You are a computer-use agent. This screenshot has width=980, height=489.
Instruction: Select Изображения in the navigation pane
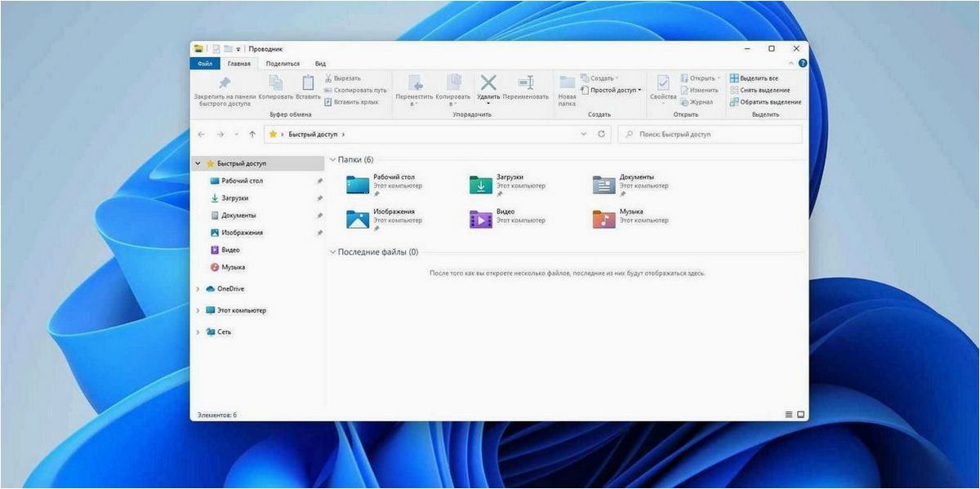242,233
